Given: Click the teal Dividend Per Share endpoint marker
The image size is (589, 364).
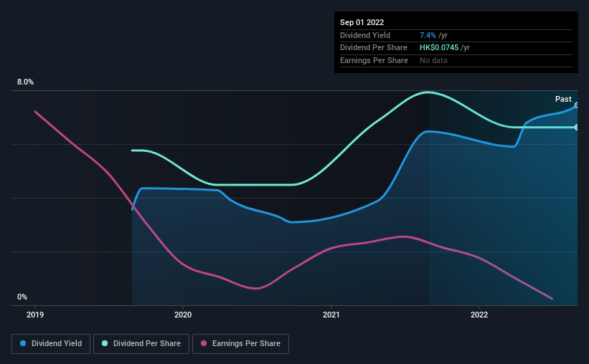Looking at the screenshot, I should 577,128.
